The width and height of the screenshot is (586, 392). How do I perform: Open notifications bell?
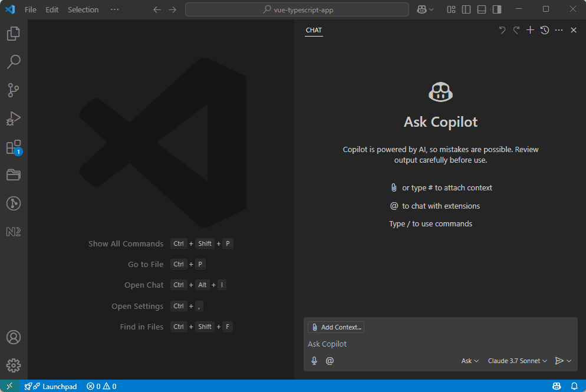[x=574, y=386]
